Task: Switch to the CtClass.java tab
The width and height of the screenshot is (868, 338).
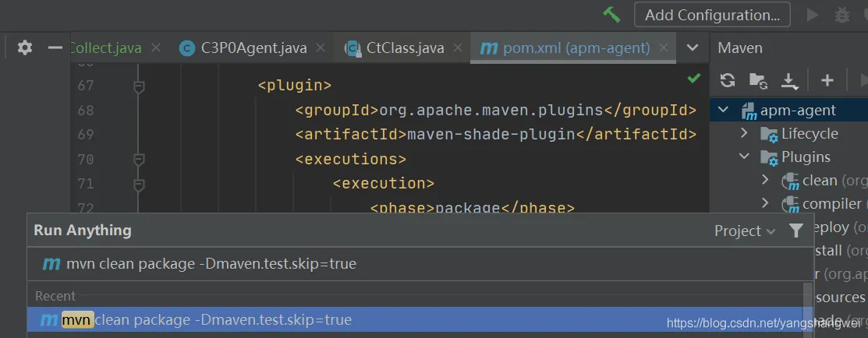Action: (x=404, y=48)
